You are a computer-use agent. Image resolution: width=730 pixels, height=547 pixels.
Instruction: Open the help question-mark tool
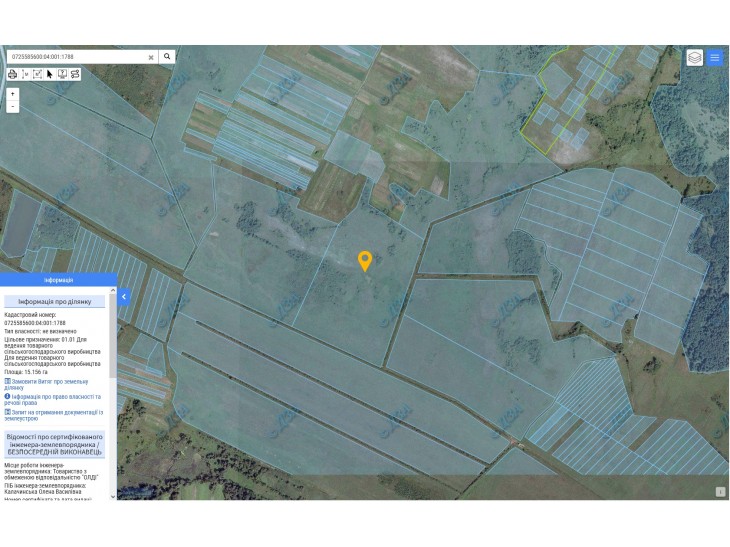[62, 74]
